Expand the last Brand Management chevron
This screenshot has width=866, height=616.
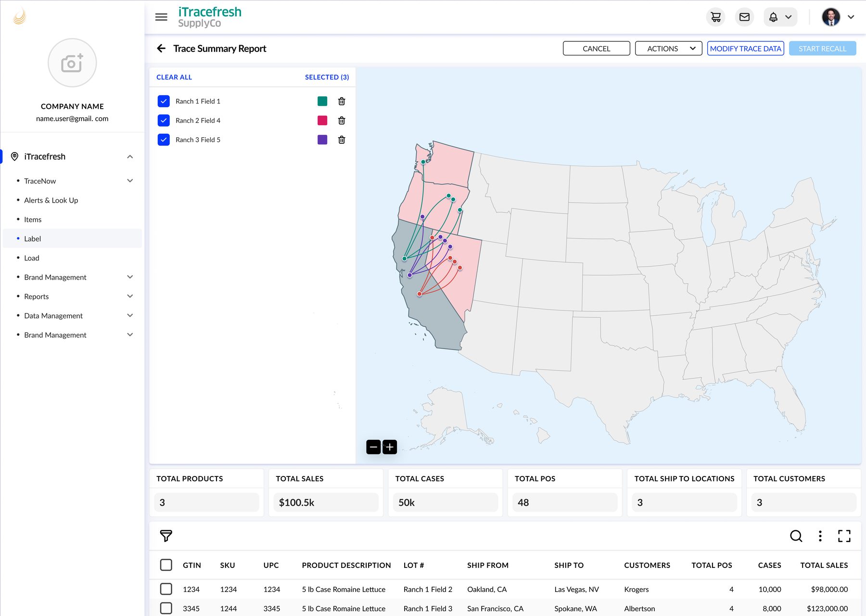pos(130,335)
